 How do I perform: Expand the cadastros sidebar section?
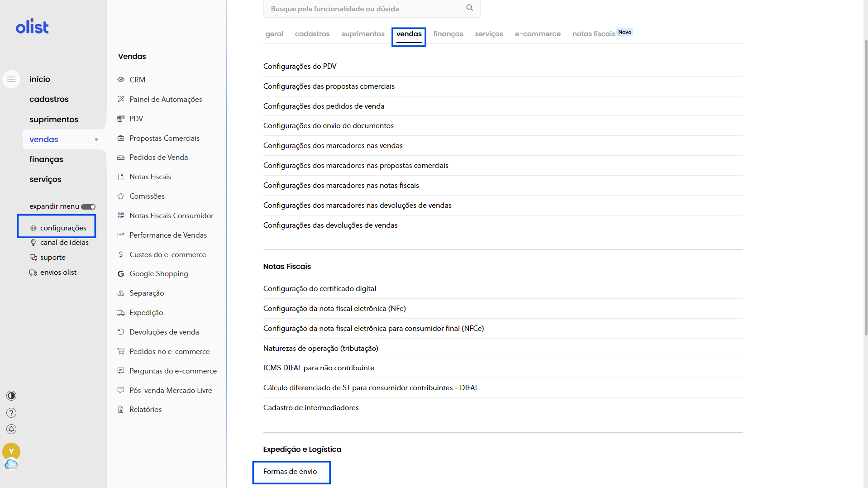pos(49,99)
